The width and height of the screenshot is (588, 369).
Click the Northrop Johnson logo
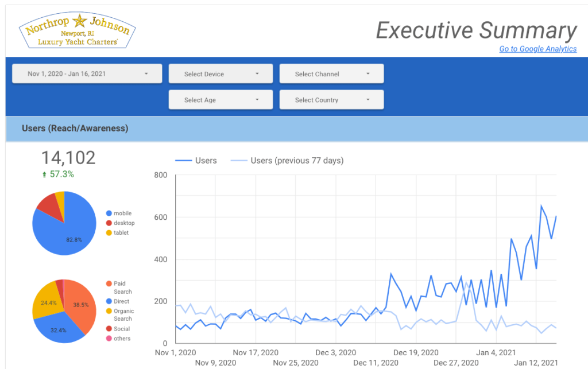pyautogui.click(x=78, y=32)
